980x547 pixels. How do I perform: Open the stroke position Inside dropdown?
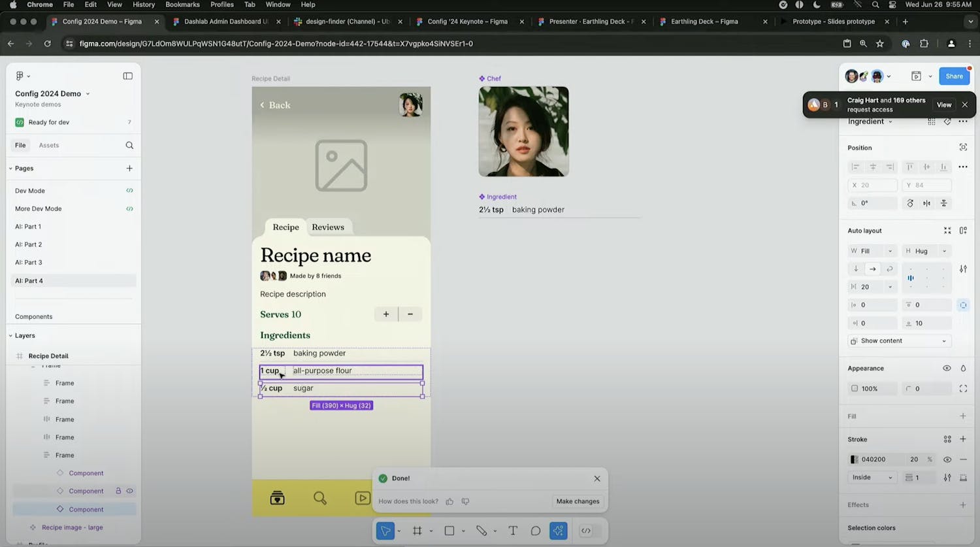(x=872, y=478)
